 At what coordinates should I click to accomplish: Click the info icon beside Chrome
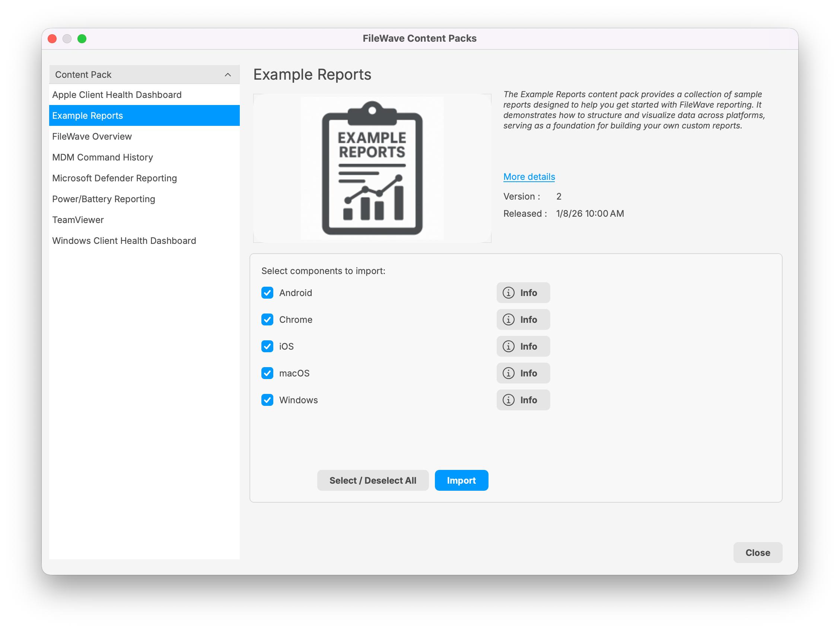point(523,320)
